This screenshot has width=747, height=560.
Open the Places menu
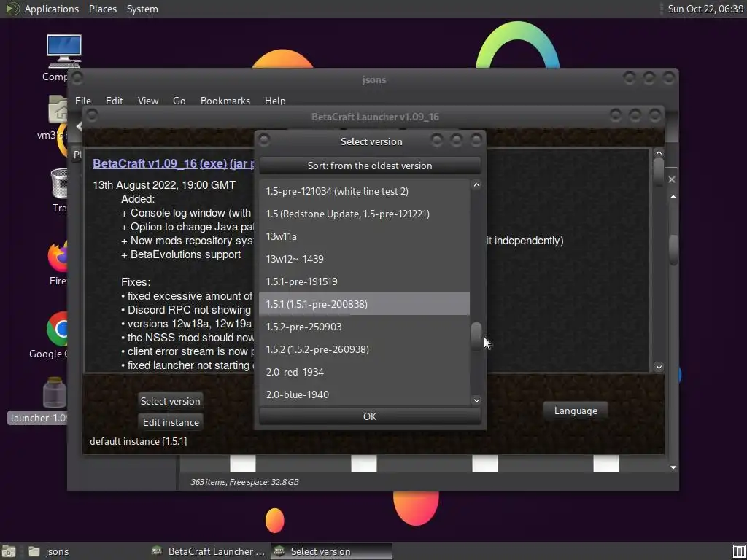(102, 9)
